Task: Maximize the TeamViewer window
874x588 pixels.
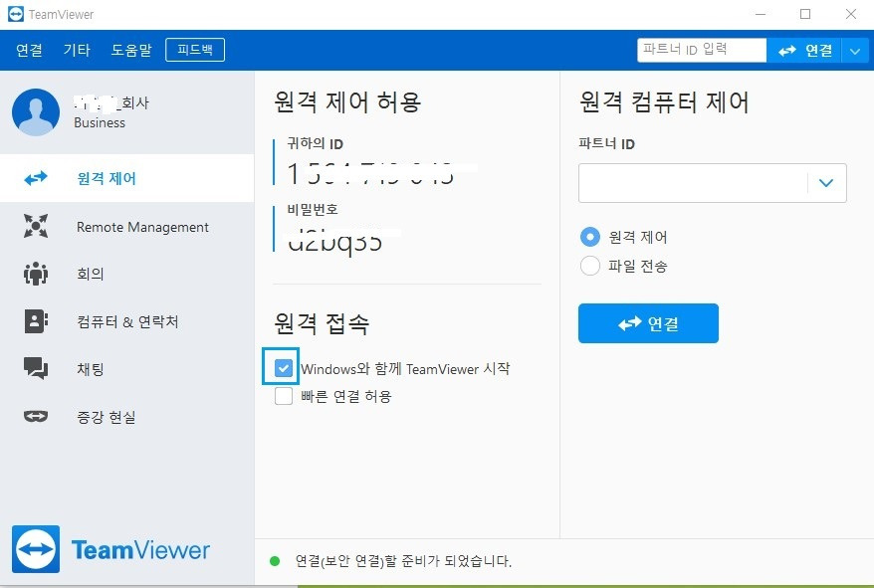Action: 805,14
